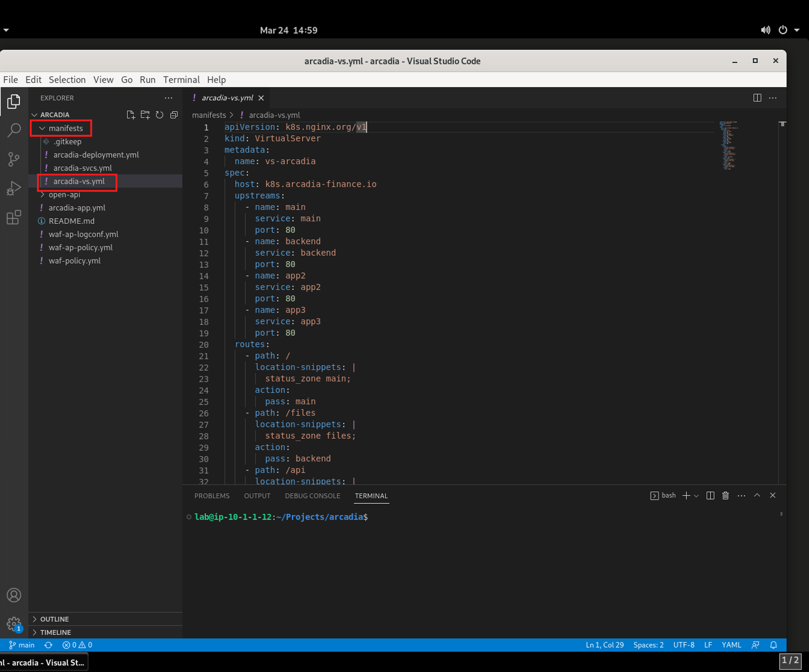809x672 pixels.
Task: Click the system volume icon
Action: point(765,30)
